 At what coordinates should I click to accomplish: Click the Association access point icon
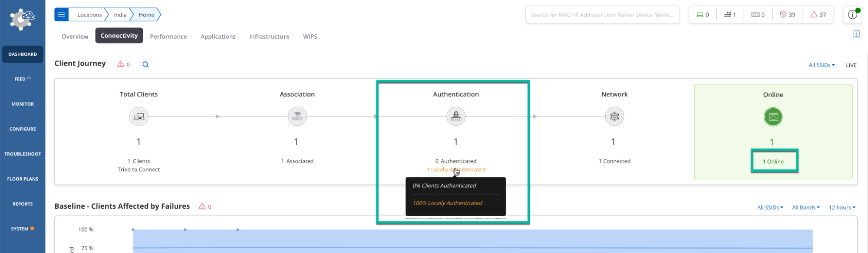pos(297,117)
